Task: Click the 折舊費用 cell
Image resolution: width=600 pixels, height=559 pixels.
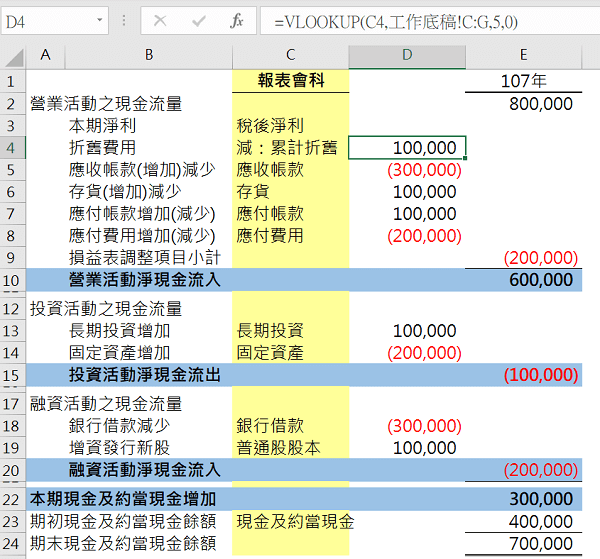Action: (x=148, y=148)
